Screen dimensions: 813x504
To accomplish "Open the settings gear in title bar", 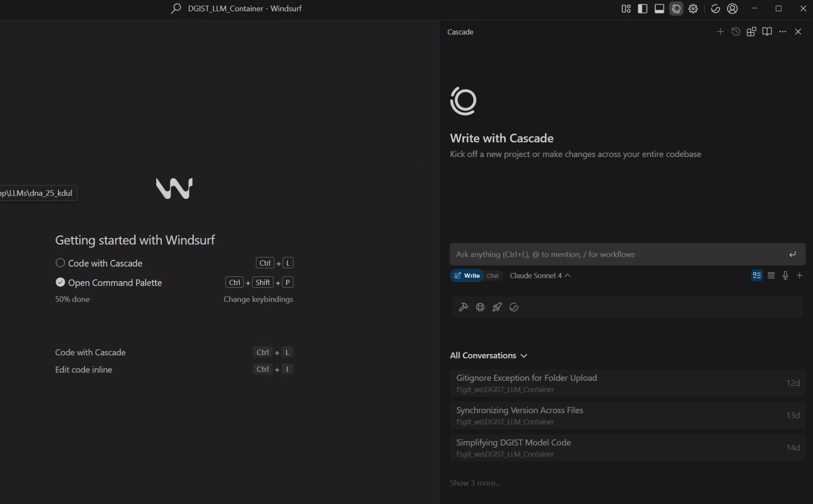I will click(x=693, y=8).
